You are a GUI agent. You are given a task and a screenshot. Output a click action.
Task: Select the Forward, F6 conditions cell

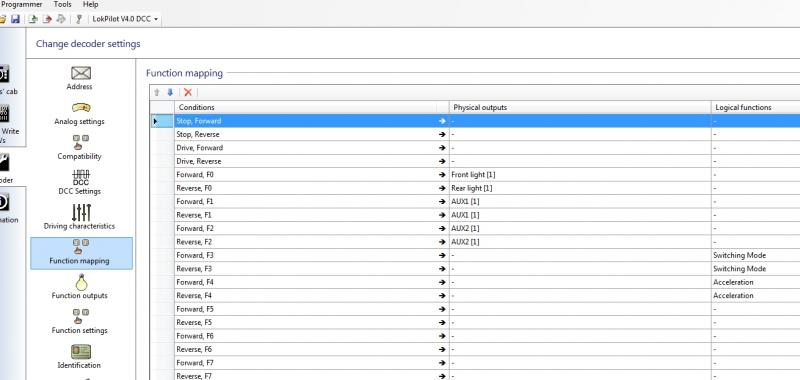point(305,336)
